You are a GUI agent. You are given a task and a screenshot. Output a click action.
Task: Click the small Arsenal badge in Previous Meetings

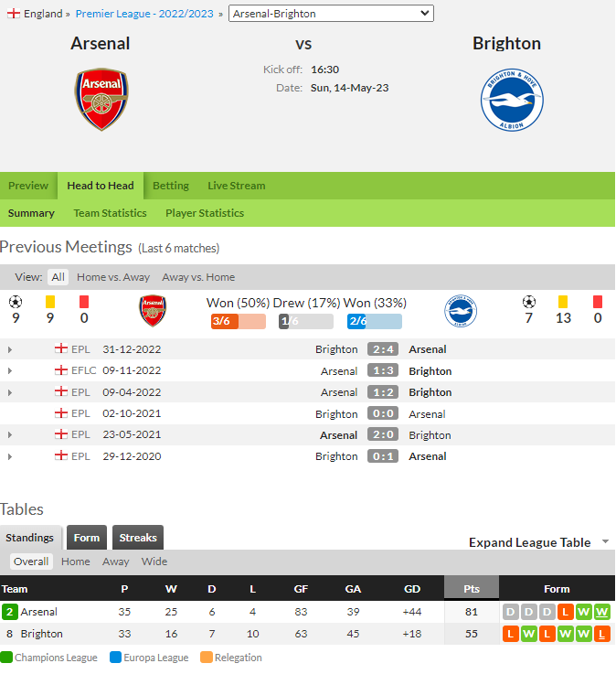coord(153,311)
